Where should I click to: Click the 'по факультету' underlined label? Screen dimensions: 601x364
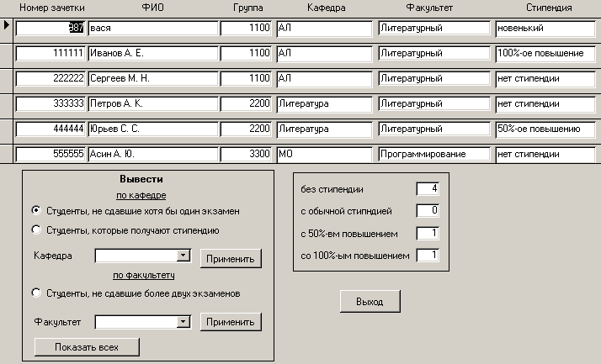point(144,275)
